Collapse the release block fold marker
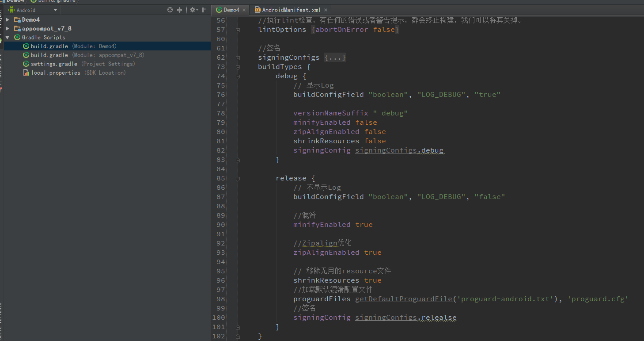644x341 pixels. (x=238, y=178)
